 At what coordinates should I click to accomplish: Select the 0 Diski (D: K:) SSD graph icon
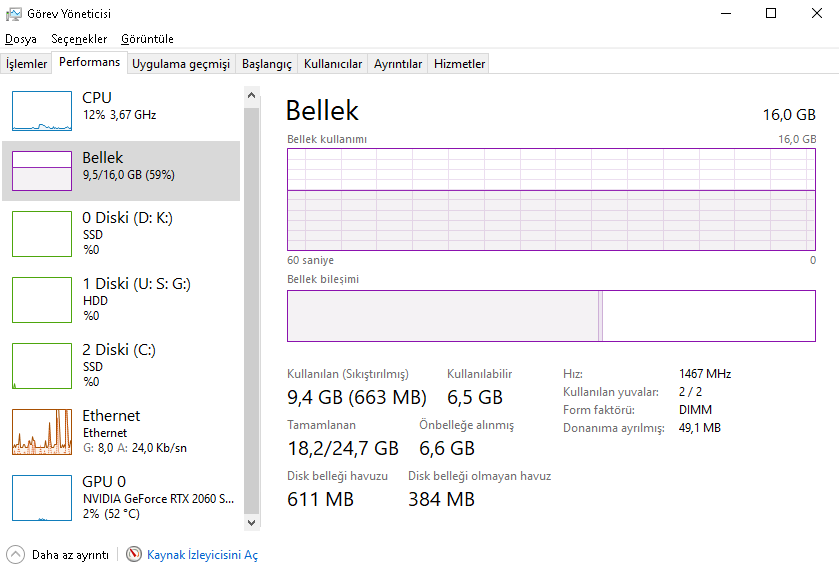[x=42, y=233]
